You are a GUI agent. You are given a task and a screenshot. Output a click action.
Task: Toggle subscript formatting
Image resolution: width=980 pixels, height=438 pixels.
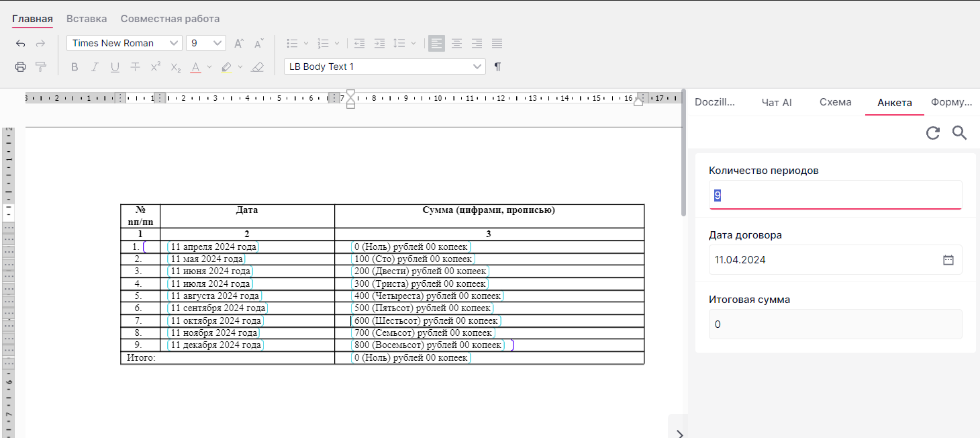click(x=175, y=67)
